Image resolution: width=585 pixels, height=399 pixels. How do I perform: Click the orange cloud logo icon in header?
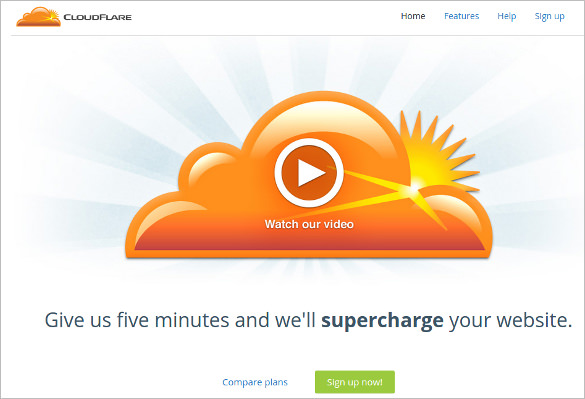click(38, 17)
